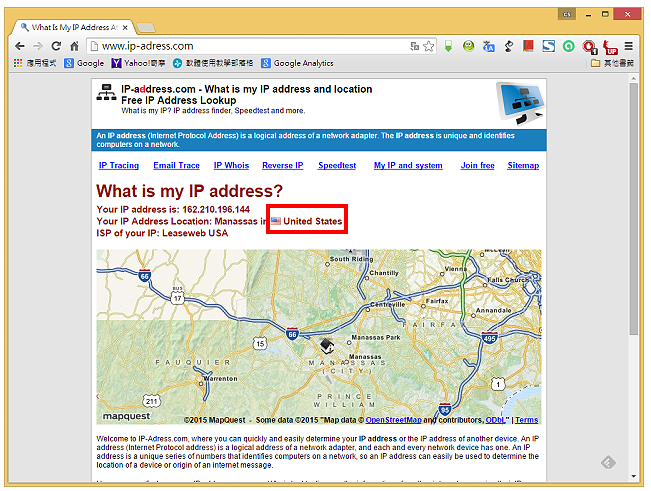Click the Join free link
651x491 pixels.
point(477,165)
